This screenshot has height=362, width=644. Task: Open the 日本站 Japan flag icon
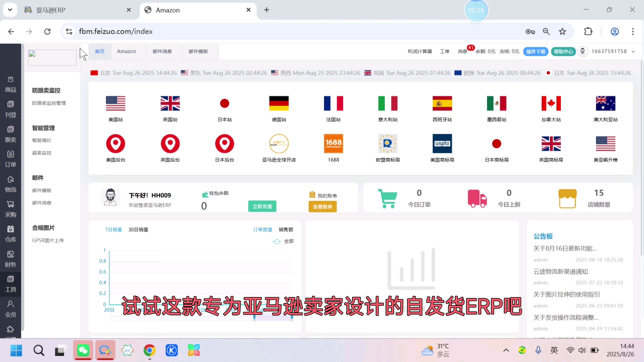coord(225,103)
